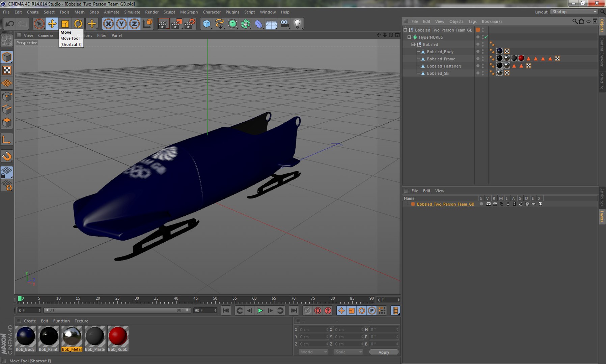The width and height of the screenshot is (606, 364).
Task: Play the animation forwards
Action: pos(260,310)
